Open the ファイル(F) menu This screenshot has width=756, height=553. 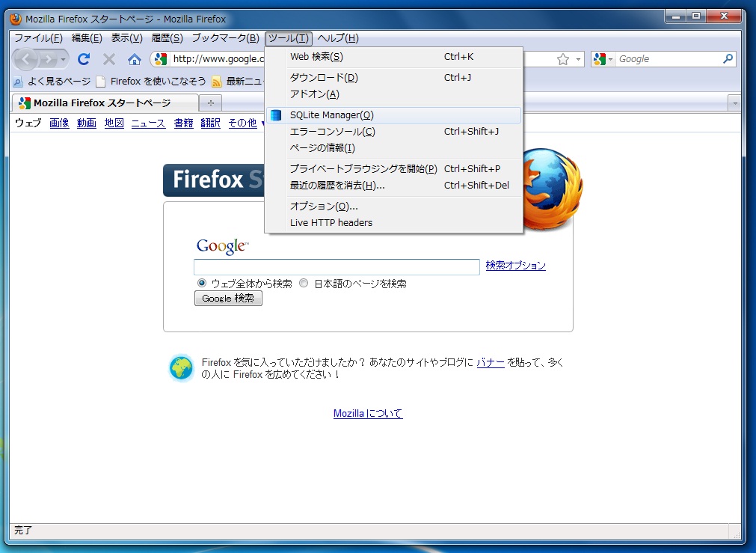pos(39,38)
